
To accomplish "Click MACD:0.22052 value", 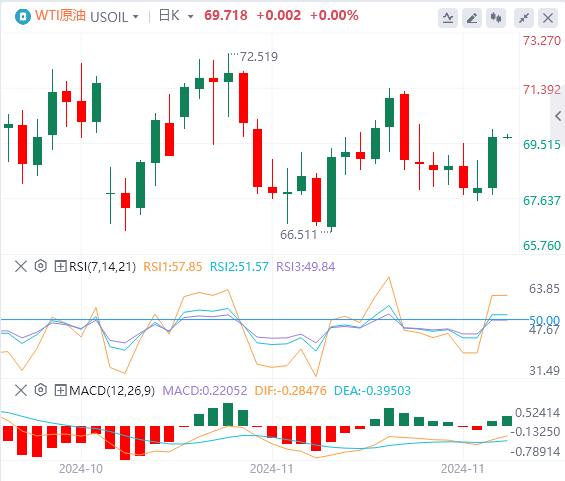I will click(205, 391).
